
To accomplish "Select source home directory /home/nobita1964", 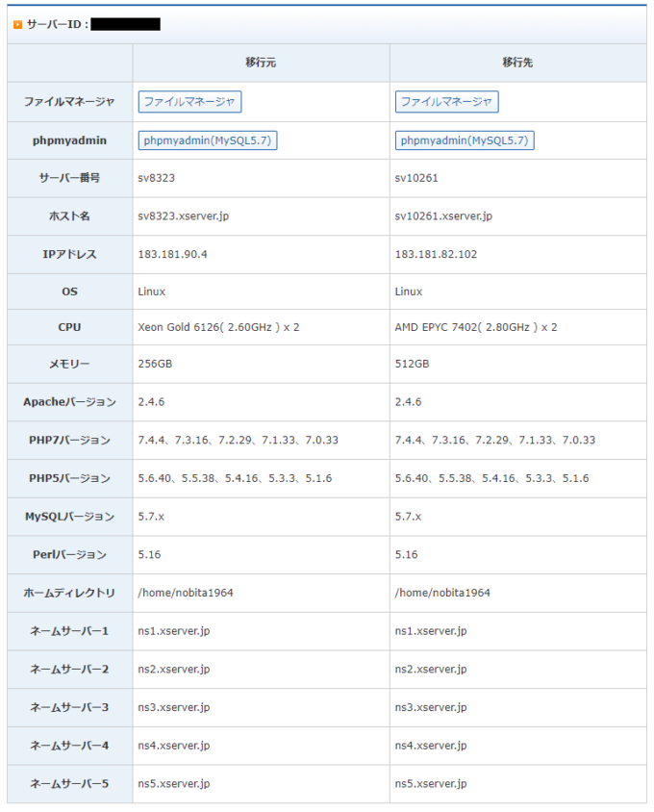I will (186, 593).
